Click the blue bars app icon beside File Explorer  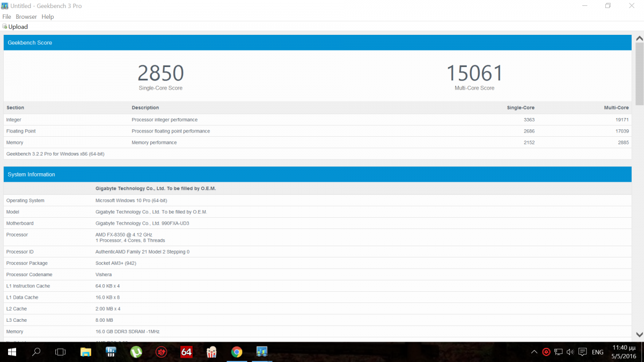[111, 352]
